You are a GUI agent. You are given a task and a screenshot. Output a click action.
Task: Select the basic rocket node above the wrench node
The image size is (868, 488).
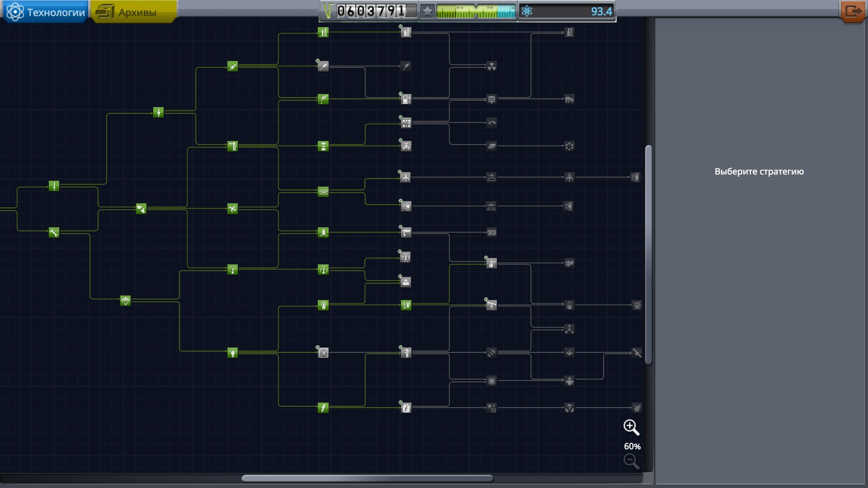pos(54,186)
